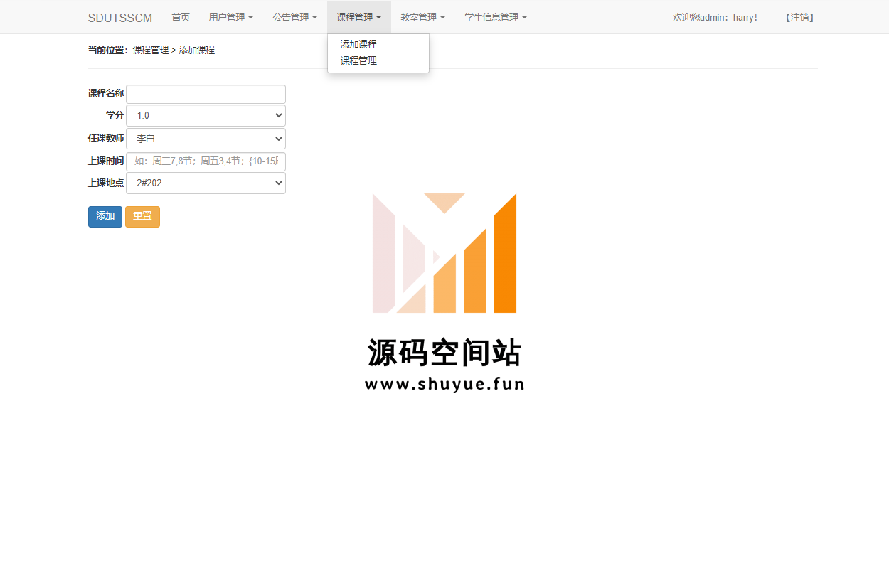
Task: Focus the 课程名称 text field
Action: [x=206, y=94]
